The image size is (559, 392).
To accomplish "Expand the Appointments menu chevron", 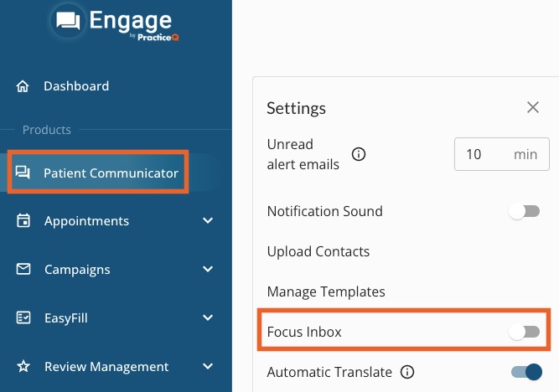I will [x=208, y=220].
